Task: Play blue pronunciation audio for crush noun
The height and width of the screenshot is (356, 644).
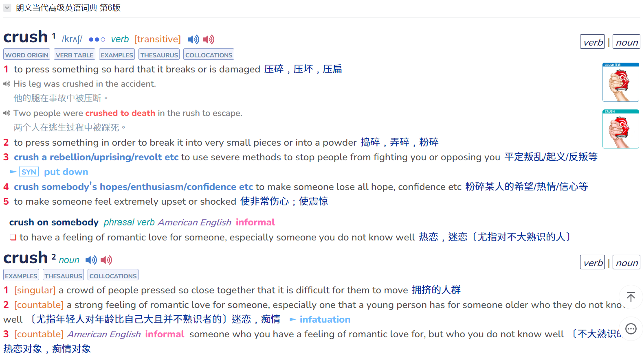Action: (x=91, y=260)
